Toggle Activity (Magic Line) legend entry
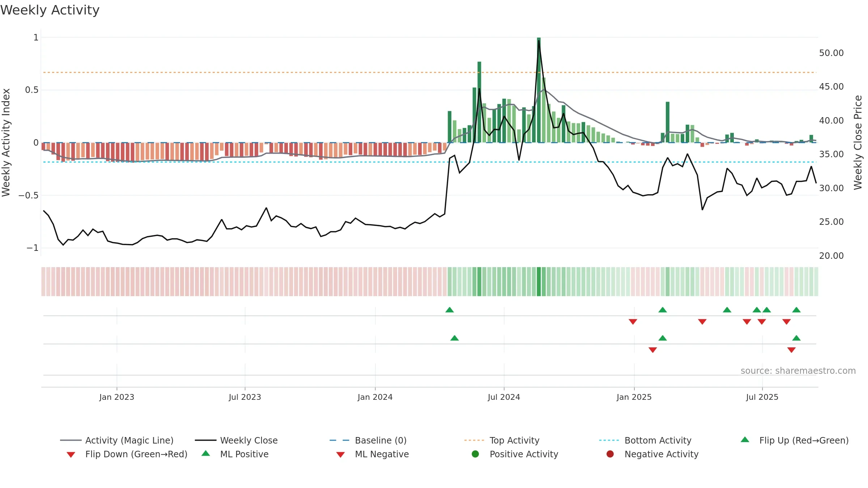The width and height of the screenshot is (868, 488). point(117,440)
